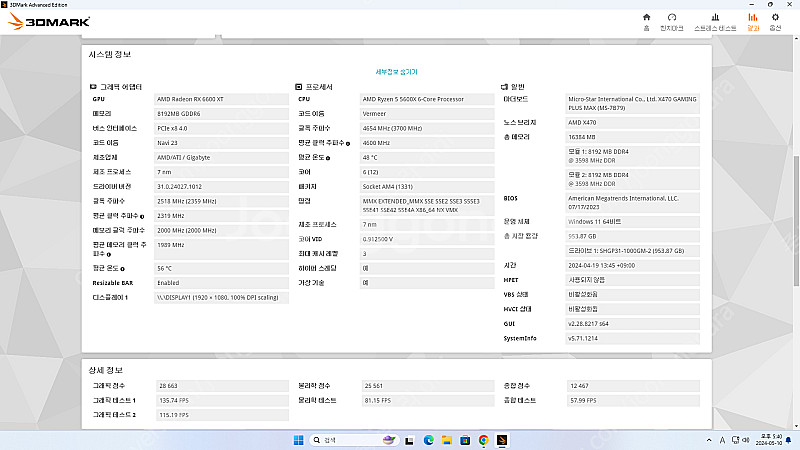Click the graphics score 28 663
This screenshot has height=450, width=800.
point(222,386)
